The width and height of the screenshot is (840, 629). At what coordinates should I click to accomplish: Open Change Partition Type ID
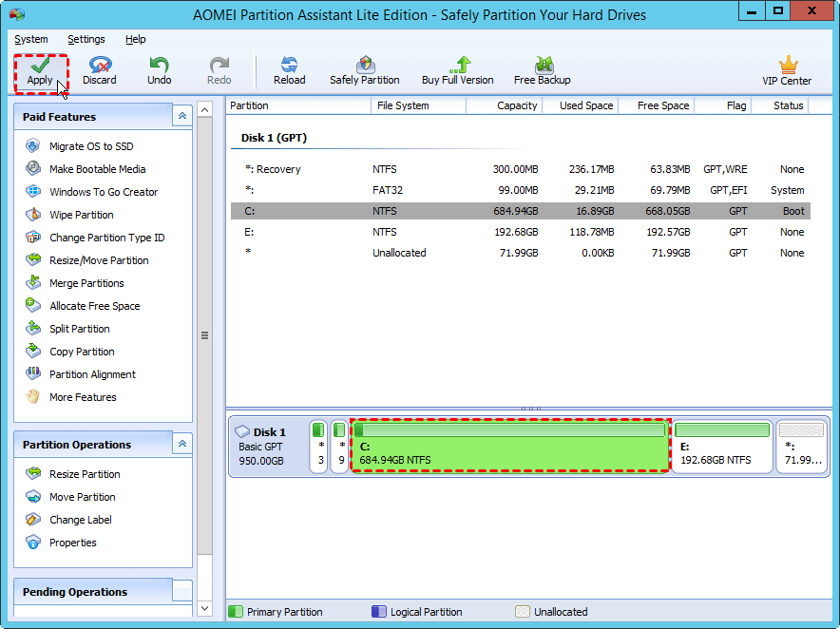[95, 238]
